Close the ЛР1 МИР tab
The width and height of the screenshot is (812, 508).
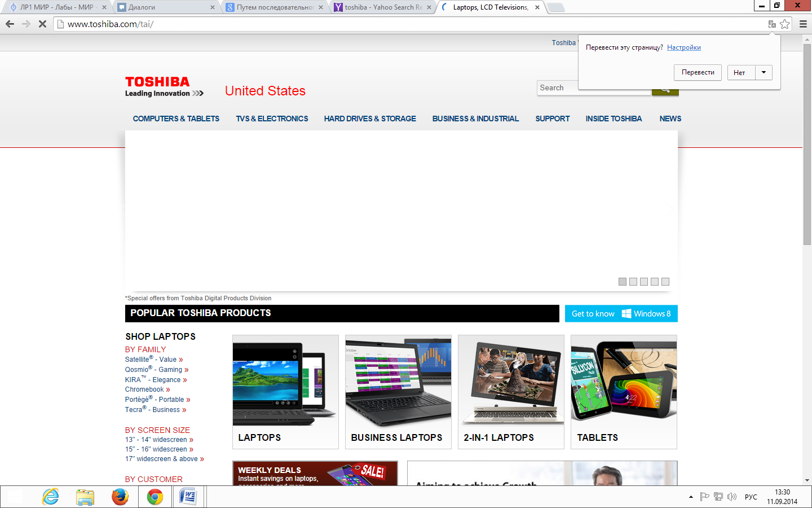point(104,7)
